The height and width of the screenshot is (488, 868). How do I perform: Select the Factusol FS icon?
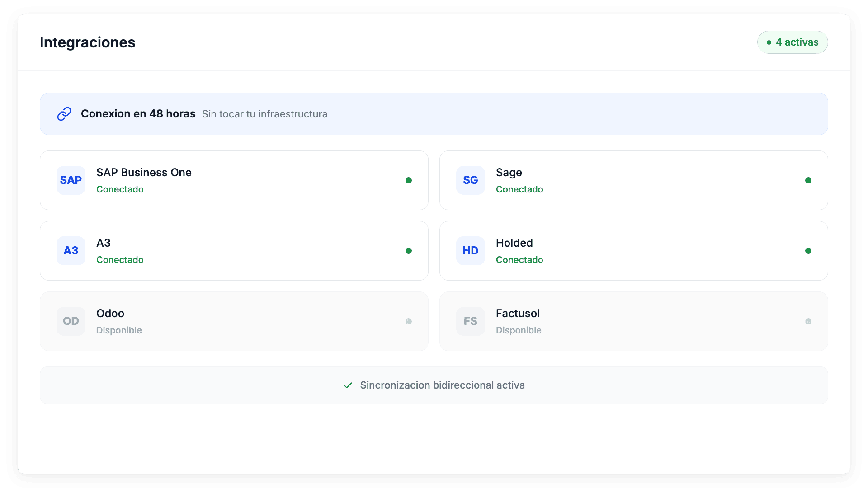click(x=470, y=321)
